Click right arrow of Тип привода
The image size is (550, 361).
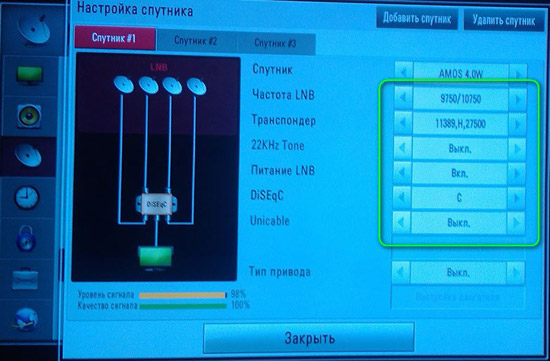coord(515,273)
